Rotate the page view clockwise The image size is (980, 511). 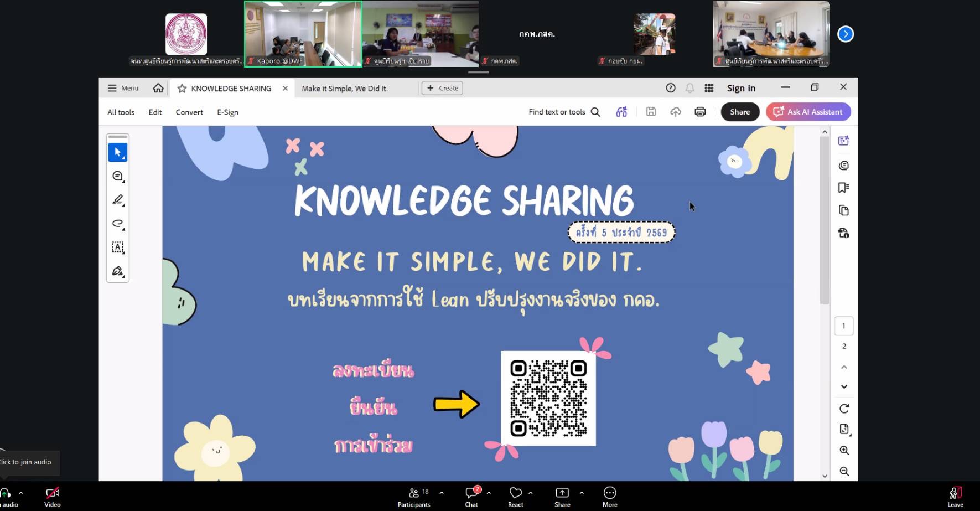(x=844, y=409)
